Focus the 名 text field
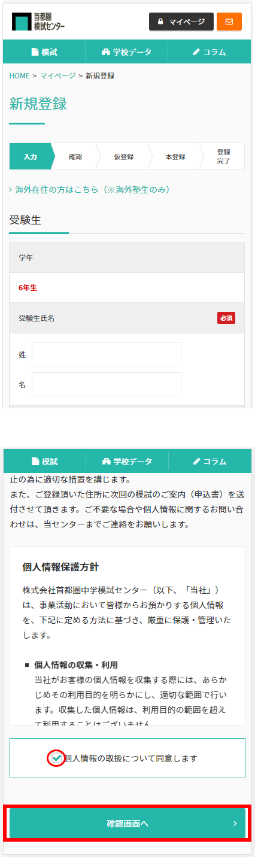Image resolution: width=255 pixels, height=868 pixels. 107,384
